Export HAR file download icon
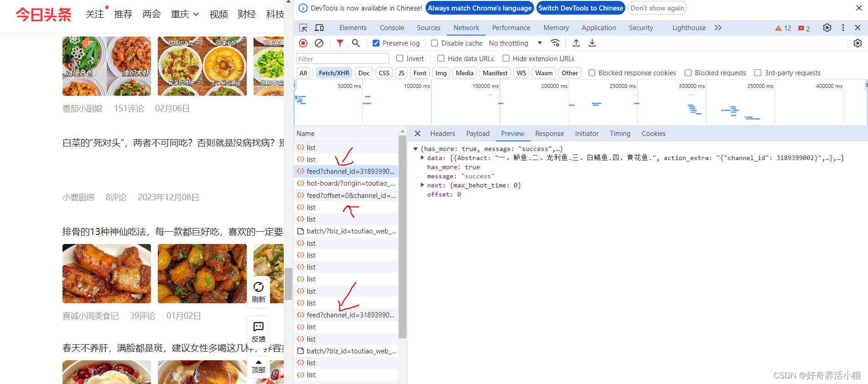This screenshot has width=868, height=384. click(592, 43)
